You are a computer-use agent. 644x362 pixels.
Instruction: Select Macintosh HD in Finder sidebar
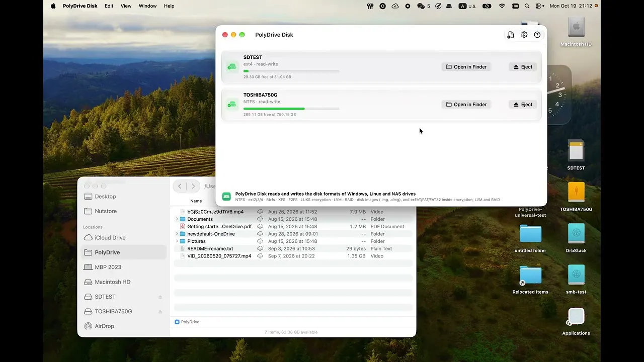[x=124, y=282]
